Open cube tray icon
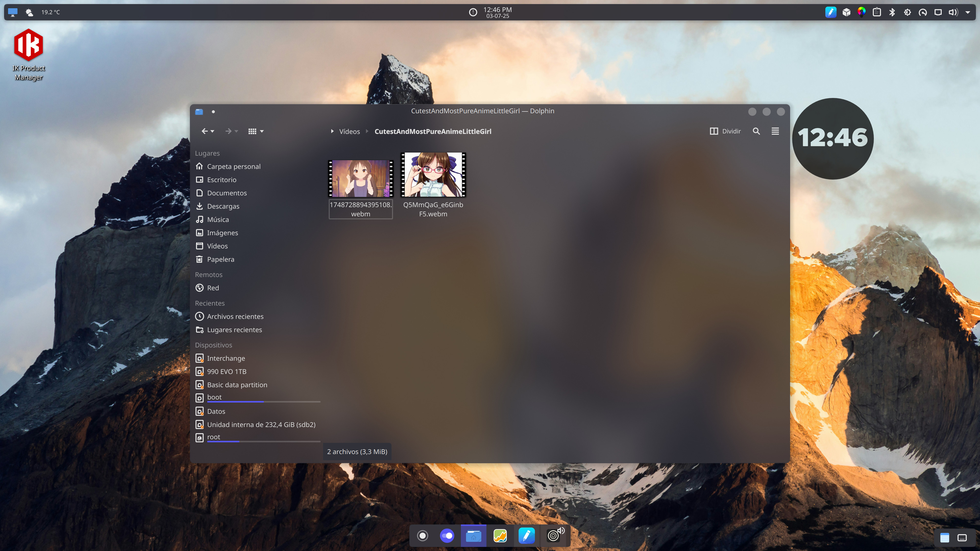The height and width of the screenshot is (551, 980). [x=847, y=12]
